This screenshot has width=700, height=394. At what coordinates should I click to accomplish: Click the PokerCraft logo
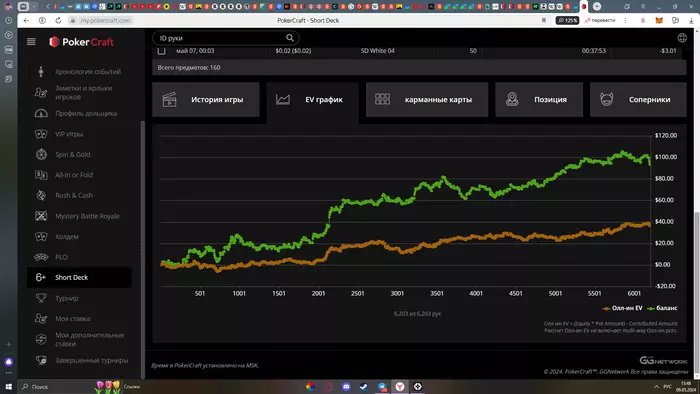pos(81,42)
